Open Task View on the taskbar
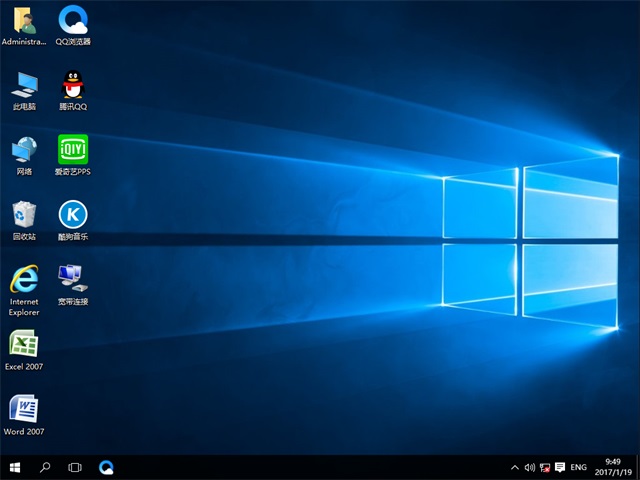640x480 pixels. coord(75,467)
